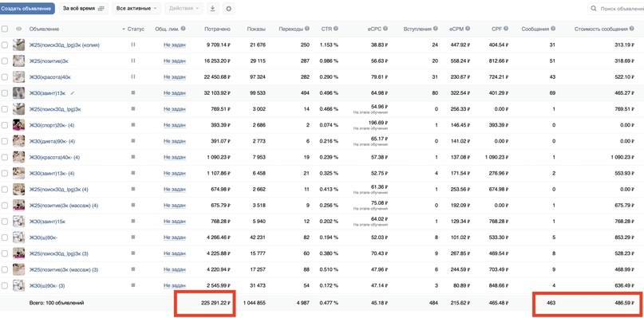Open thumbnail of Ж30(спорт)20к- (4)
This screenshot has height=318, width=644.
point(18,125)
